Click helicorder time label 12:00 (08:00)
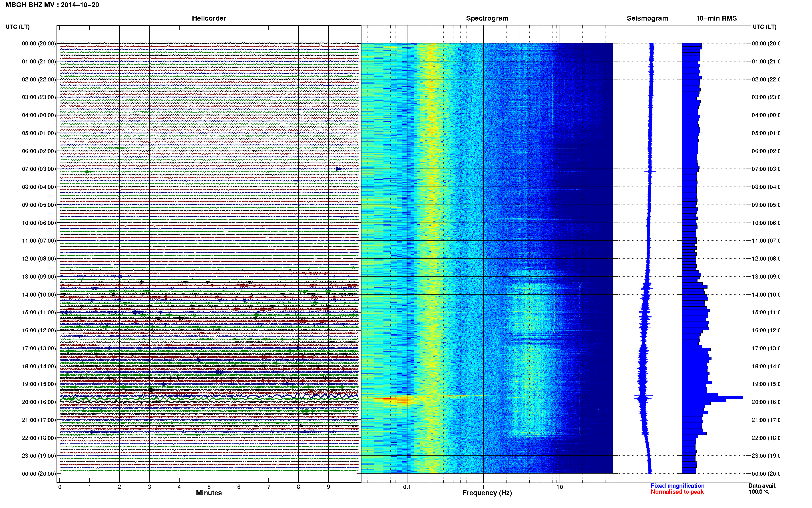 click(x=39, y=259)
